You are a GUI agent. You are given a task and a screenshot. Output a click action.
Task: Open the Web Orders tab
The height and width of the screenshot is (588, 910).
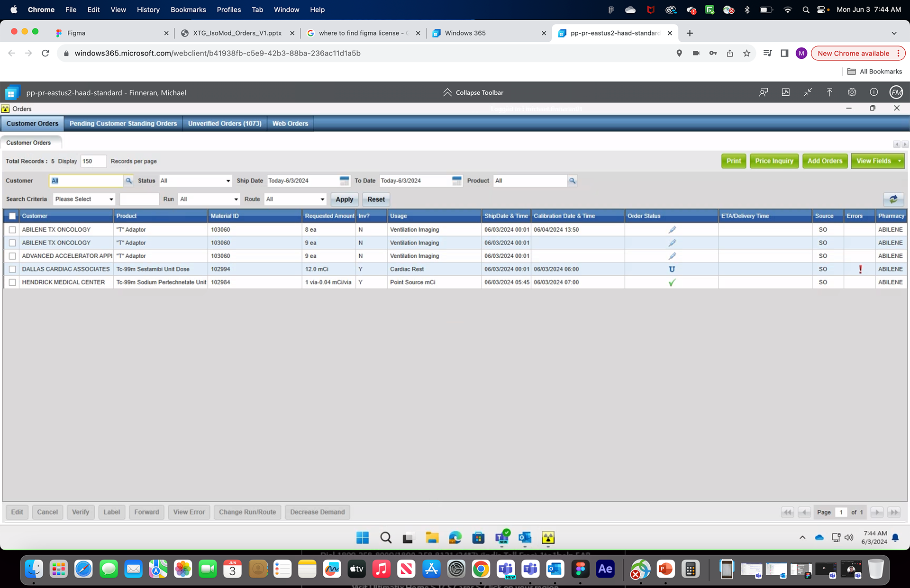tap(290, 124)
